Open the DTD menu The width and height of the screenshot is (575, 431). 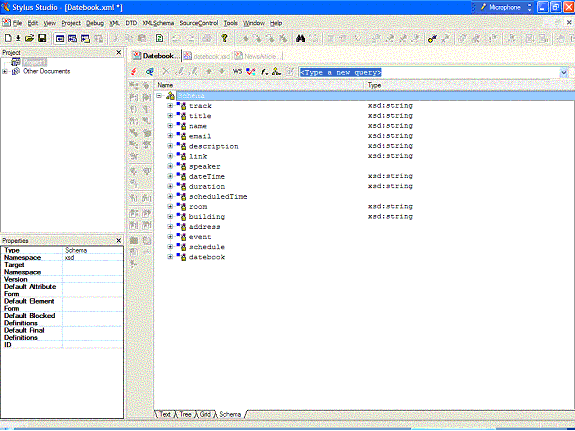tap(131, 23)
